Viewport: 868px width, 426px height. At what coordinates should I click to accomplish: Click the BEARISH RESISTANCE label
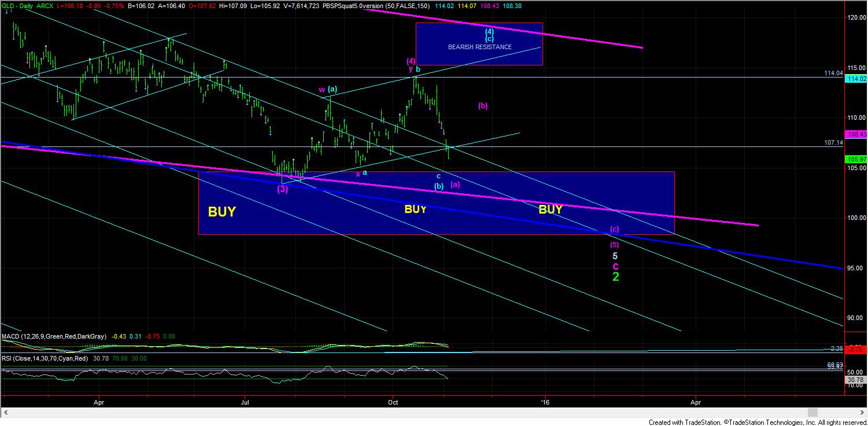(x=479, y=47)
